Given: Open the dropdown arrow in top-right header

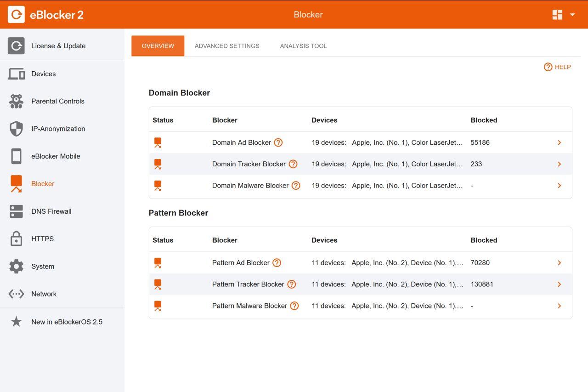Looking at the screenshot, I should [572, 15].
